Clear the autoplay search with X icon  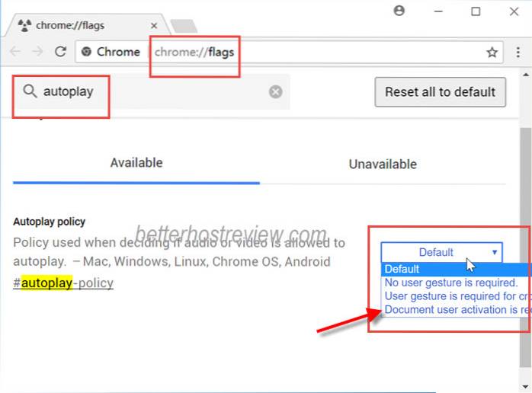pyautogui.click(x=275, y=91)
